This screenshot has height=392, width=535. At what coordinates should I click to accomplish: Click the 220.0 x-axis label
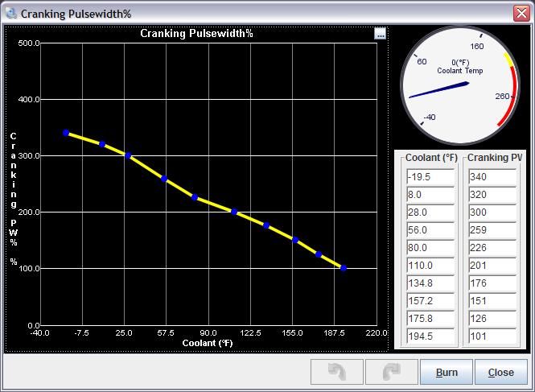377,333
